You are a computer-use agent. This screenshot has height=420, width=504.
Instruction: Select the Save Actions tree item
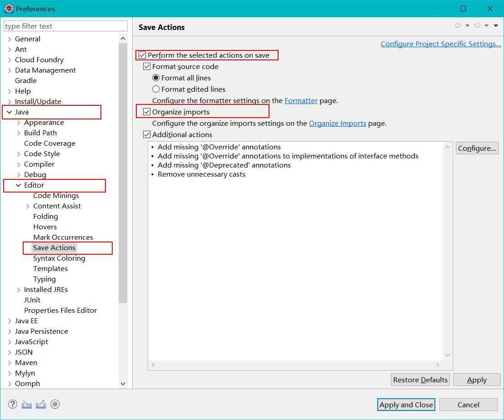pyautogui.click(x=55, y=248)
